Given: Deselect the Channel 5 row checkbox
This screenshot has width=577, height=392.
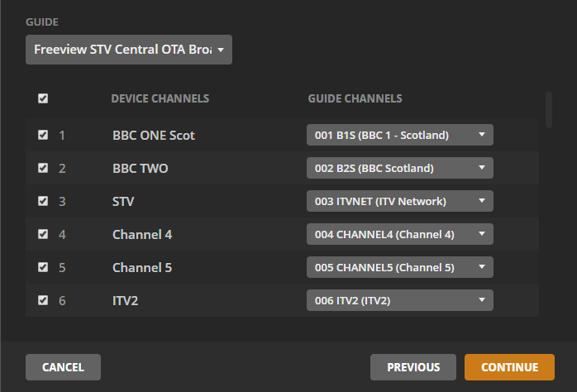Looking at the screenshot, I should click(x=43, y=267).
